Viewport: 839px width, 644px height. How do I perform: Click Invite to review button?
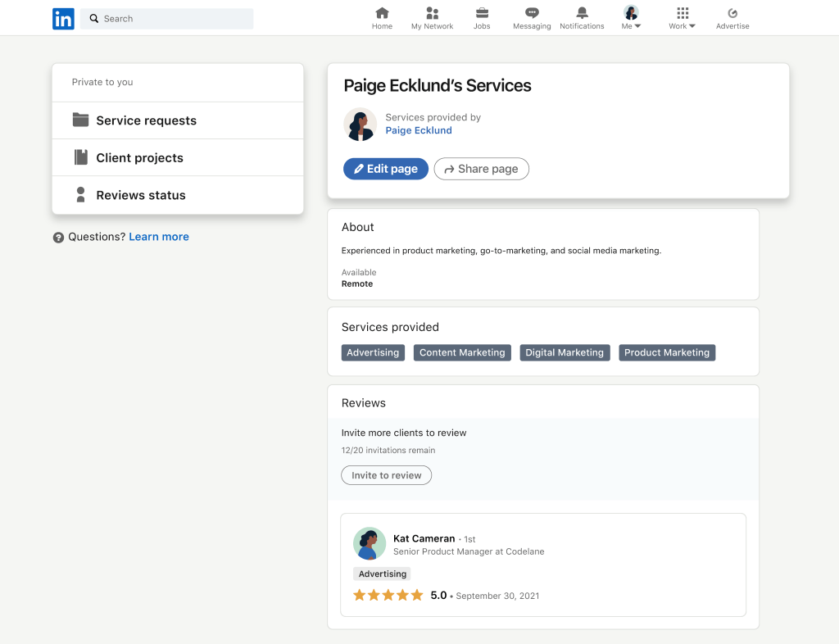(x=386, y=475)
